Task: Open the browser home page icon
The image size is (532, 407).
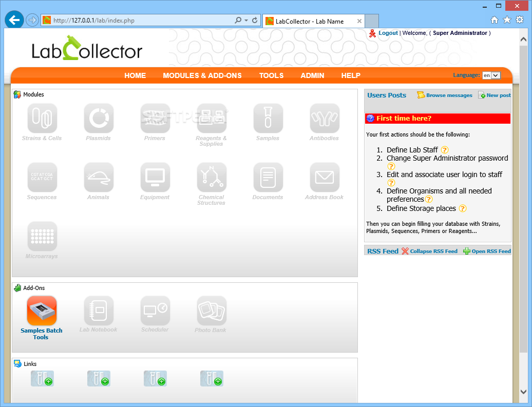Action: [x=495, y=20]
